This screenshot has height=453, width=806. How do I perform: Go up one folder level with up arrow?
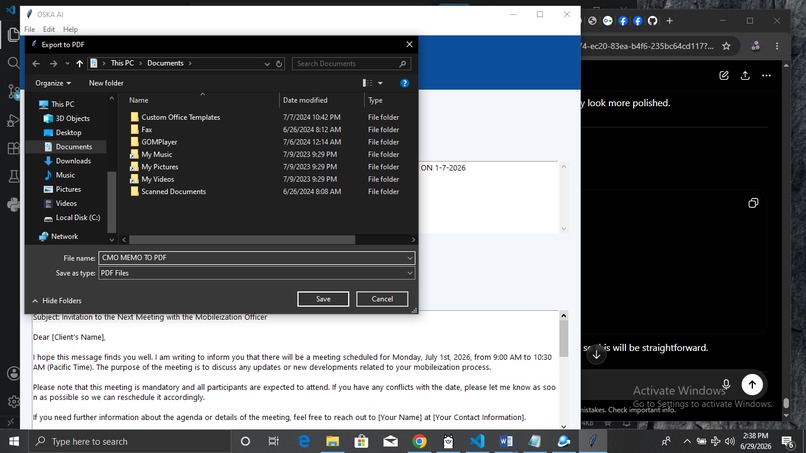pos(79,64)
